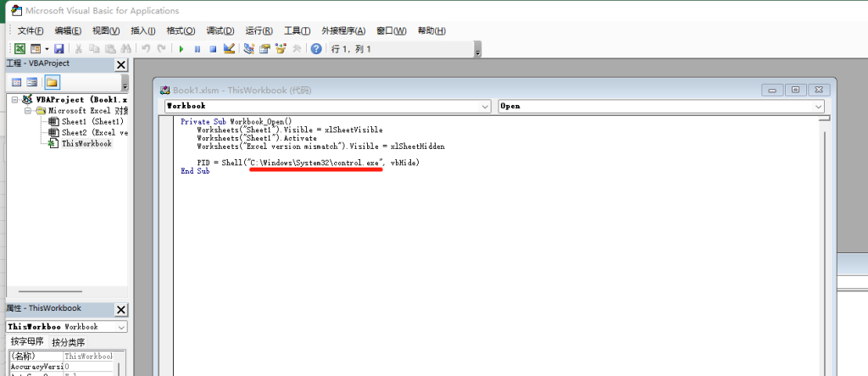
Task: Click the project tree horizontal scrollbar
Action: (x=50, y=291)
